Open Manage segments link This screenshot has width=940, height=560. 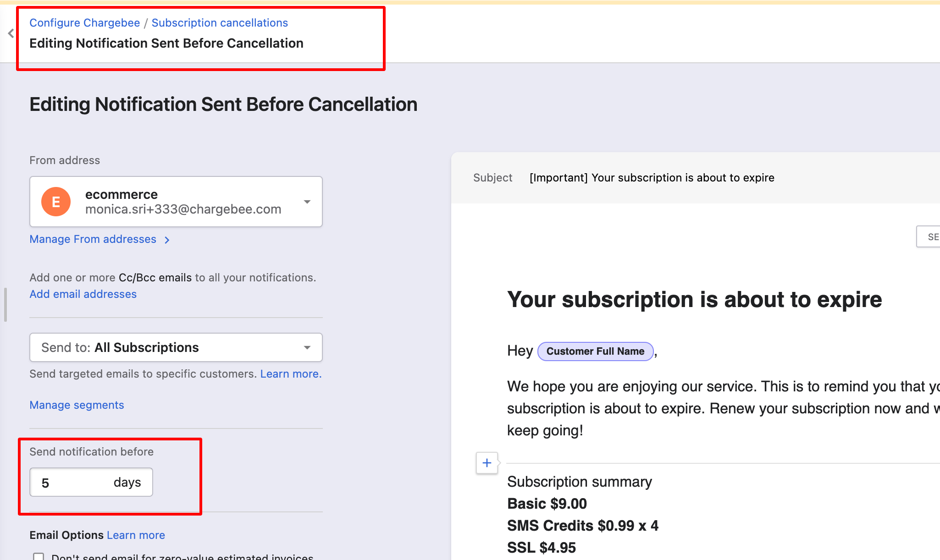[77, 405]
